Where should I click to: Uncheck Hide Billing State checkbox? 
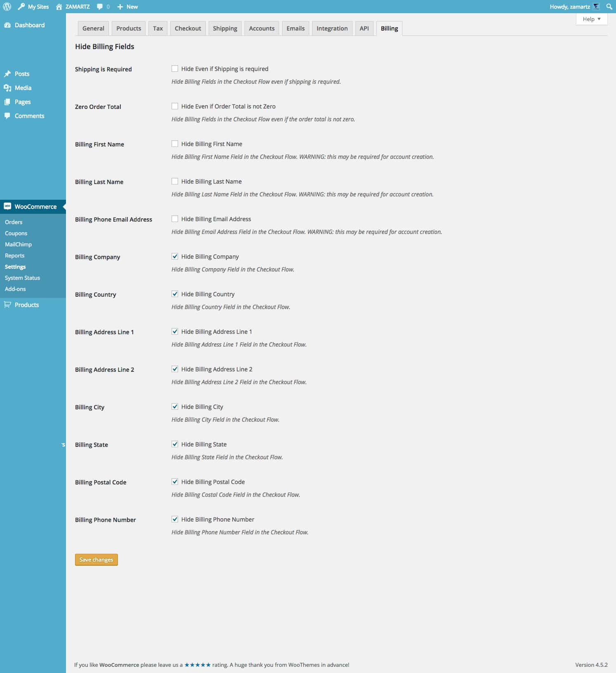tap(175, 444)
